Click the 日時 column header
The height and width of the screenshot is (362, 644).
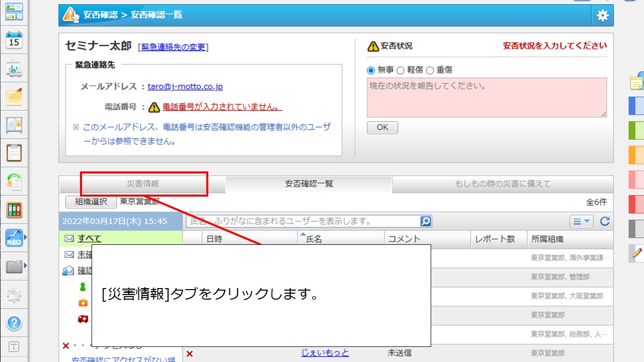[250, 239]
